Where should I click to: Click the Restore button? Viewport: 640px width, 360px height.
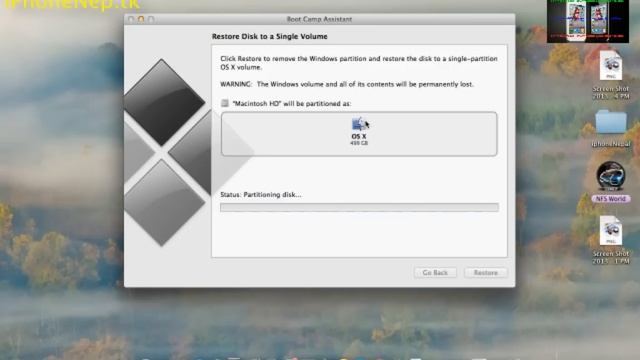coord(486,273)
